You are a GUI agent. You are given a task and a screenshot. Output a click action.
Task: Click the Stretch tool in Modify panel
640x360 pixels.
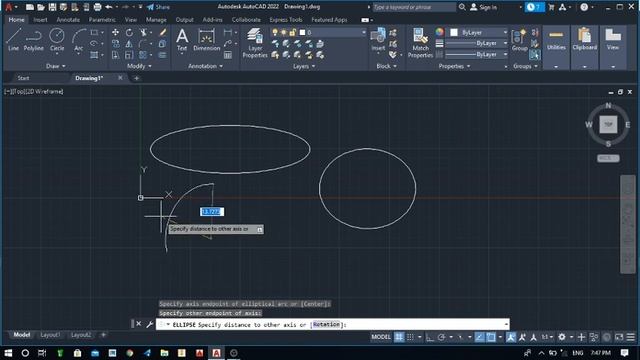click(116, 55)
